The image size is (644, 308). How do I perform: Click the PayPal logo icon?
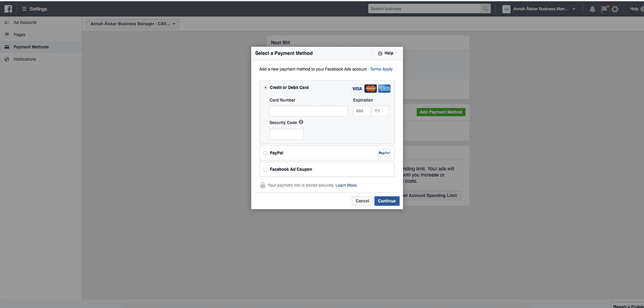point(384,153)
